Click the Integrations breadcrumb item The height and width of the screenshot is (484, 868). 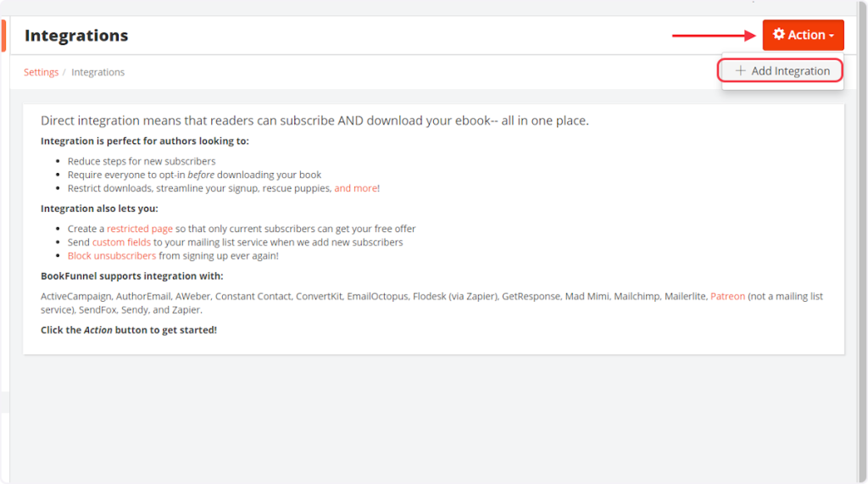[x=97, y=72]
